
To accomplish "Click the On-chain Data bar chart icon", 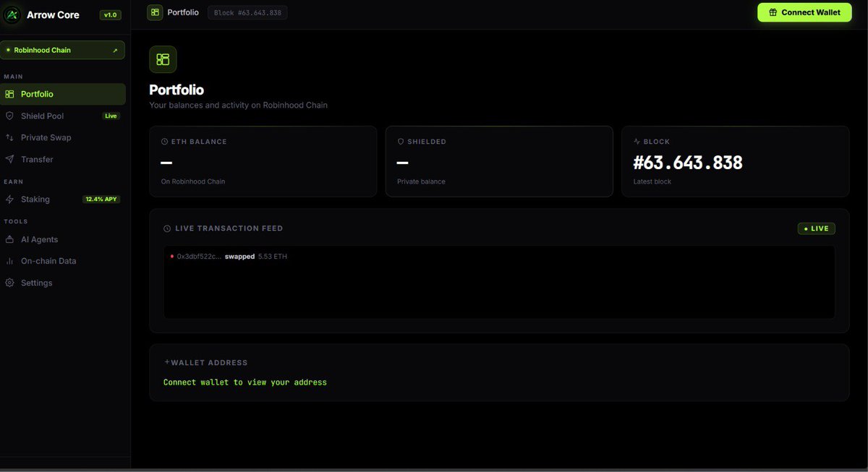I will click(10, 261).
